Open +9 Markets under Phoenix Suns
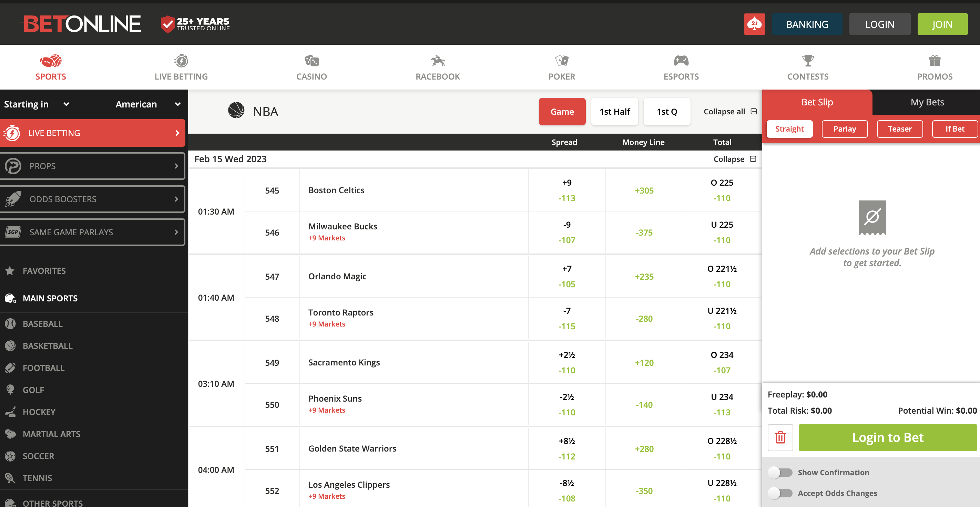Image resolution: width=980 pixels, height=507 pixels. [326, 410]
